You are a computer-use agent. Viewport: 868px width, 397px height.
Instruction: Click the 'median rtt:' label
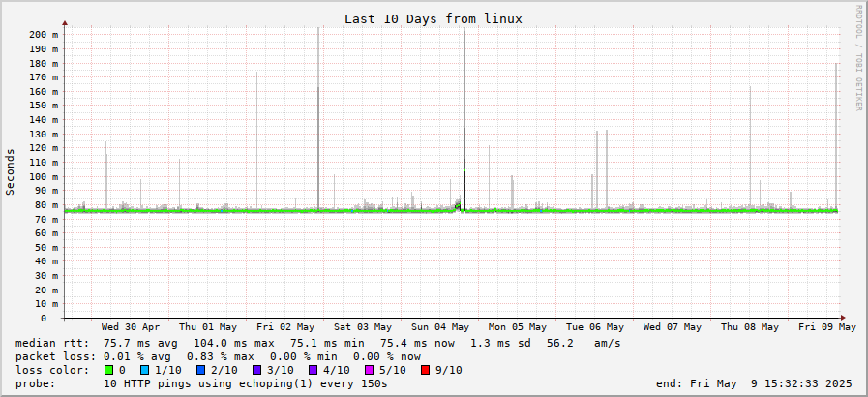pyautogui.click(x=52, y=344)
